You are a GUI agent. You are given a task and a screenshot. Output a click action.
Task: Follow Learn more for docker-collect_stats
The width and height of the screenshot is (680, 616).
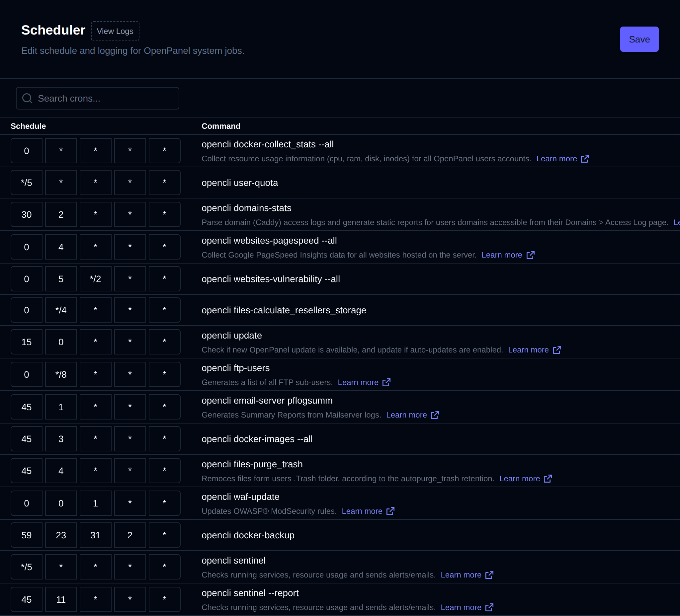tap(556, 159)
